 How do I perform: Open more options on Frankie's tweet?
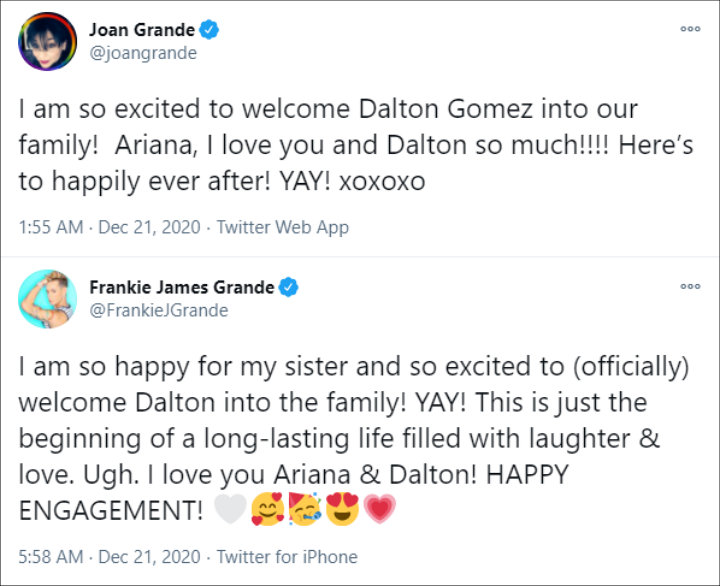[x=690, y=286]
